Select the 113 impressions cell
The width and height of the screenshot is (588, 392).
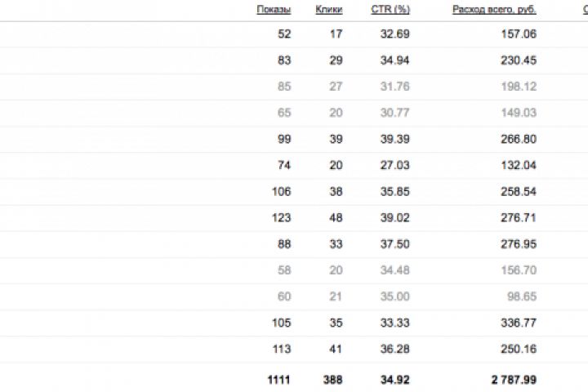(281, 350)
